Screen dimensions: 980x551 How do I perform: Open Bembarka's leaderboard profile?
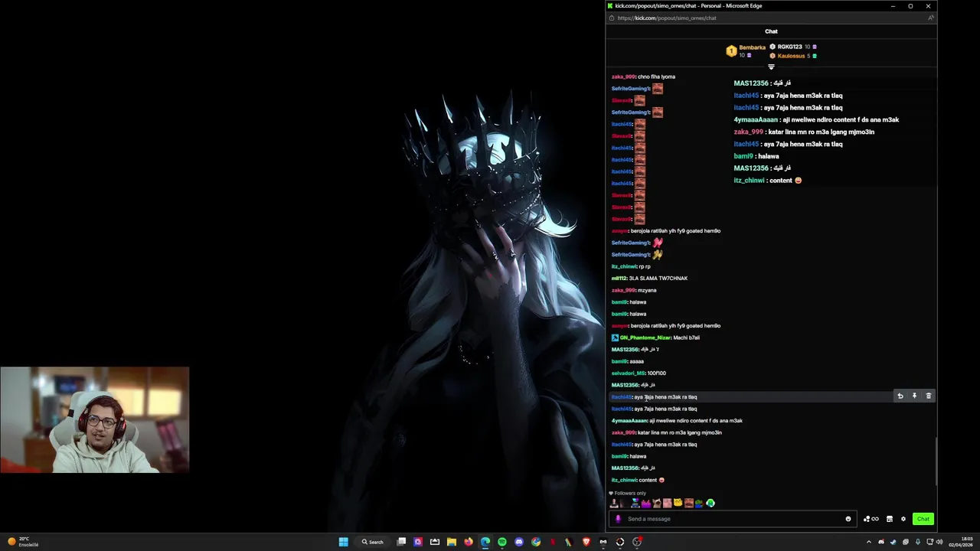[746, 51]
